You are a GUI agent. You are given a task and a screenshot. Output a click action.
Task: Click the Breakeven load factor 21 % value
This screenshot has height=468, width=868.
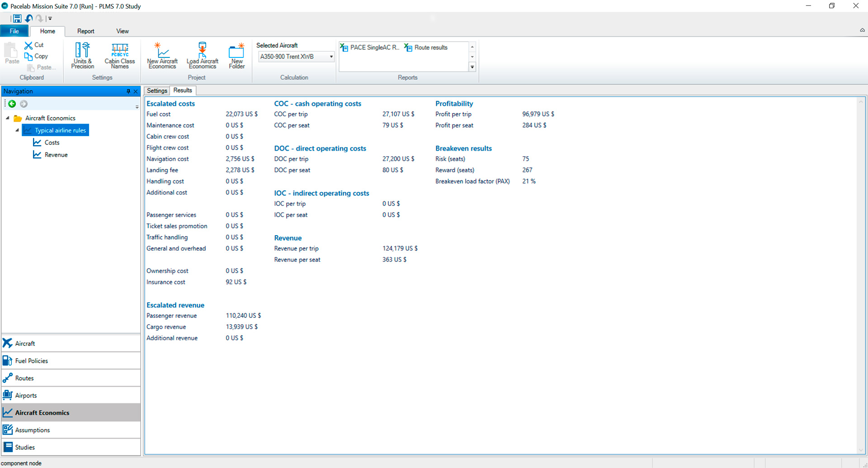coord(529,181)
